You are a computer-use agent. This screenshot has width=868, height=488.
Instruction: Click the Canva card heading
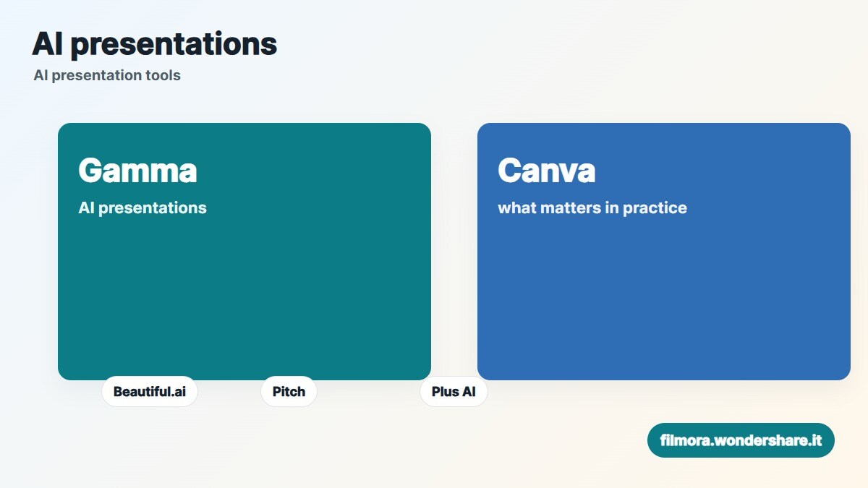[546, 171]
